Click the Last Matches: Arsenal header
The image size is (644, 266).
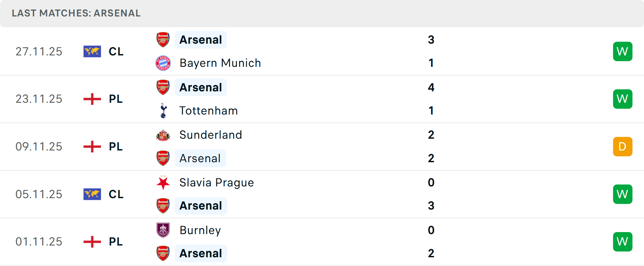tap(76, 13)
